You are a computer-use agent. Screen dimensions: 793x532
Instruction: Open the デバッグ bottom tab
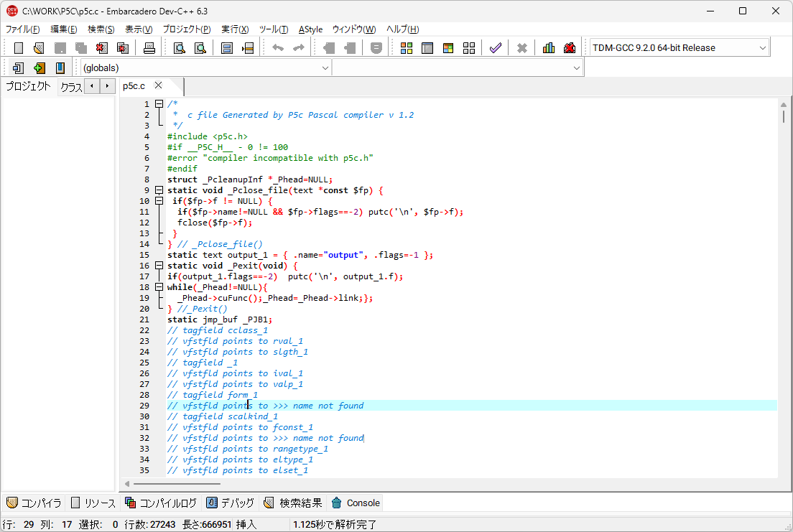click(x=231, y=503)
